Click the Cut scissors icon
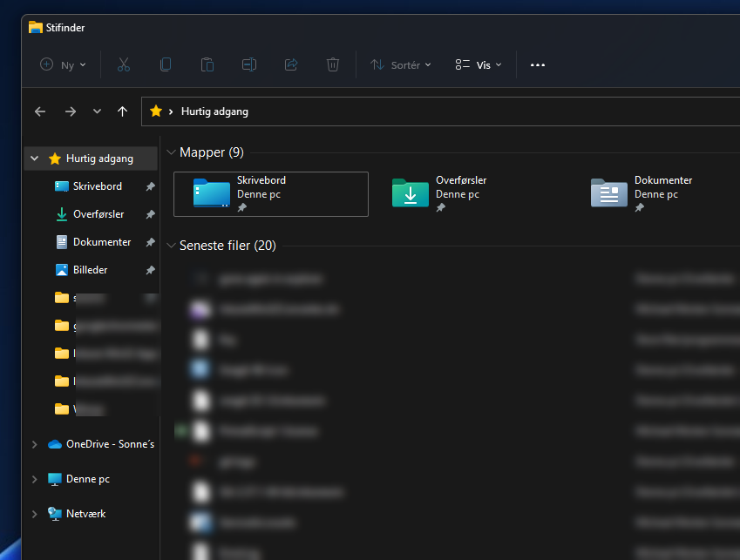This screenshot has width=740, height=560. click(x=124, y=64)
